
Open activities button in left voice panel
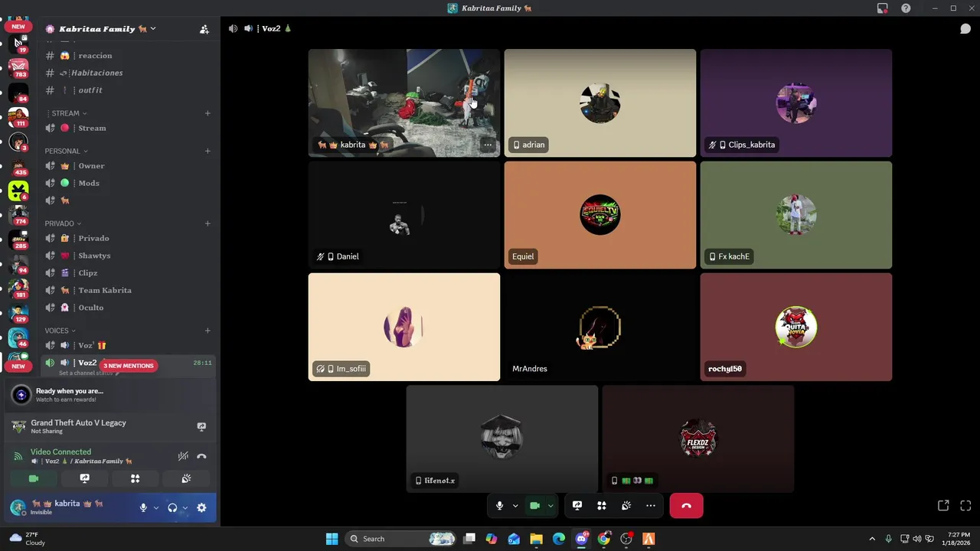[x=135, y=478]
